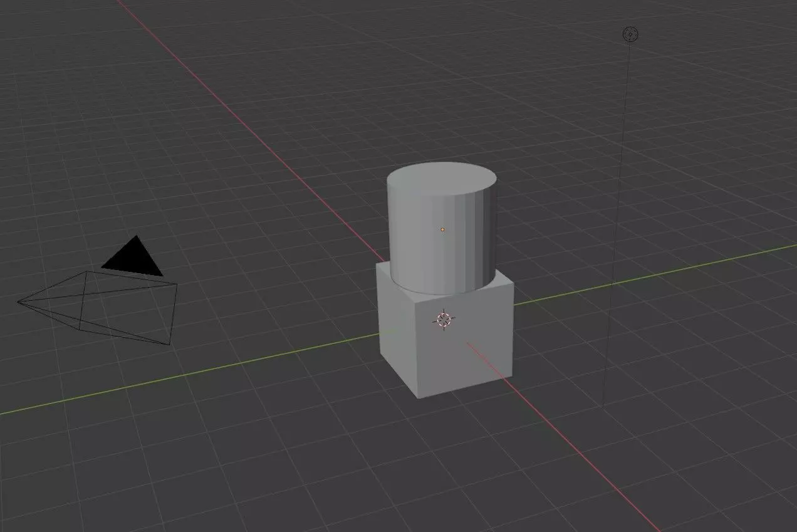Image resolution: width=797 pixels, height=532 pixels.
Task: Select the camera object wireframe
Action: coord(97,306)
